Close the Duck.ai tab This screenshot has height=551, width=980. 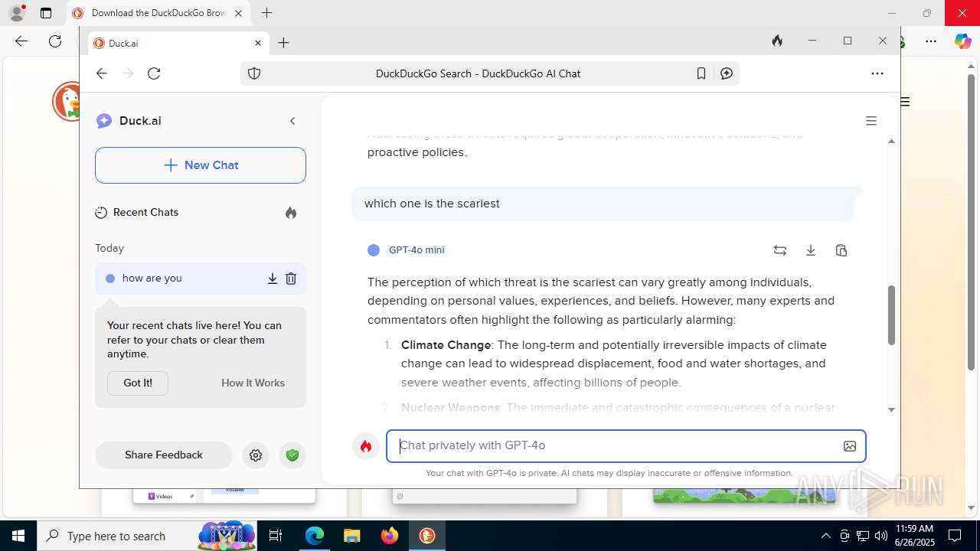pyautogui.click(x=258, y=43)
